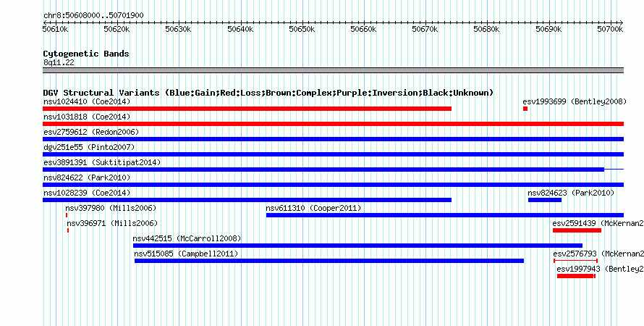
Task: Click the 50660k ruler tick label
Action: (x=363, y=29)
